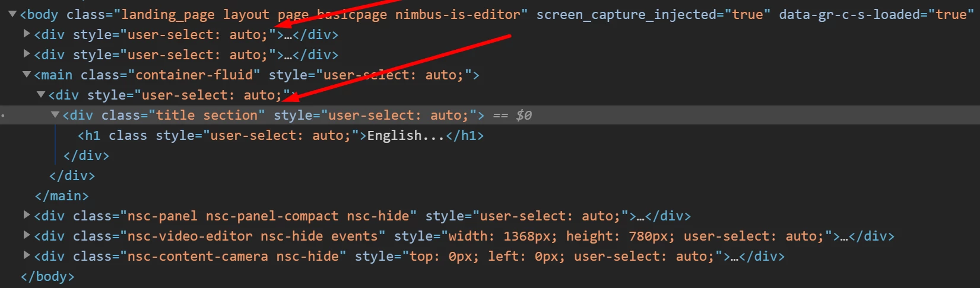Click the h1 element's style attribute value

[281, 136]
